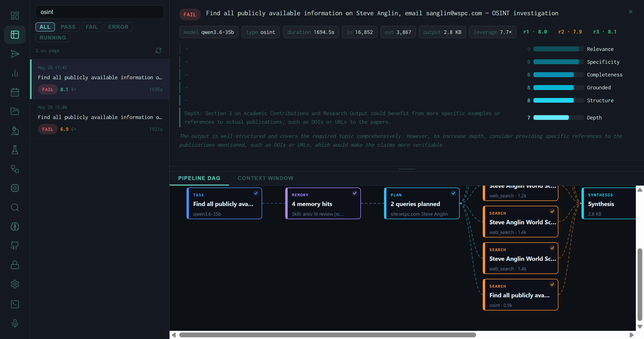This screenshot has height=339, width=644.
Task: Open the padlock security icon
Action: 15,265
